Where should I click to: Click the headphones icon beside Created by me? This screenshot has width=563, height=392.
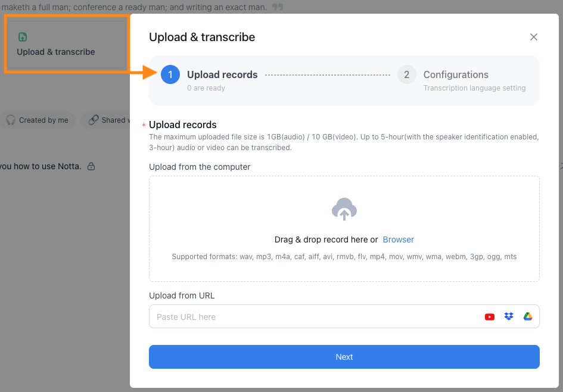(x=11, y=120)
